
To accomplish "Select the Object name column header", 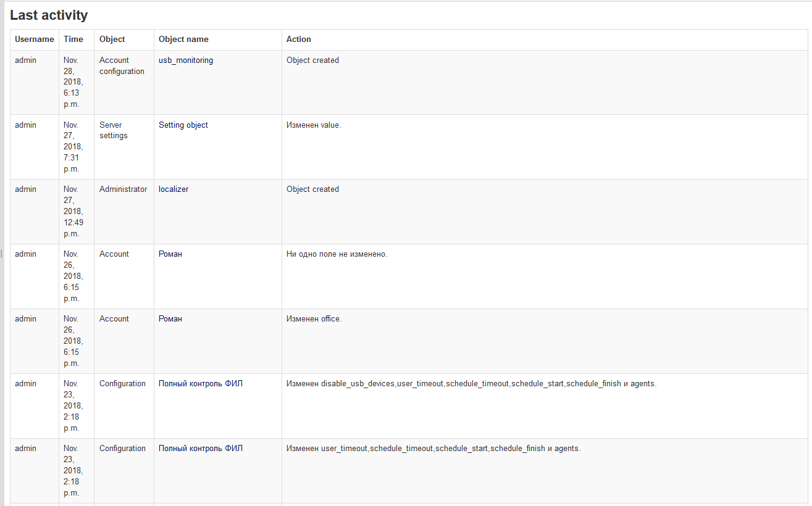I will [x=183, y=39].
